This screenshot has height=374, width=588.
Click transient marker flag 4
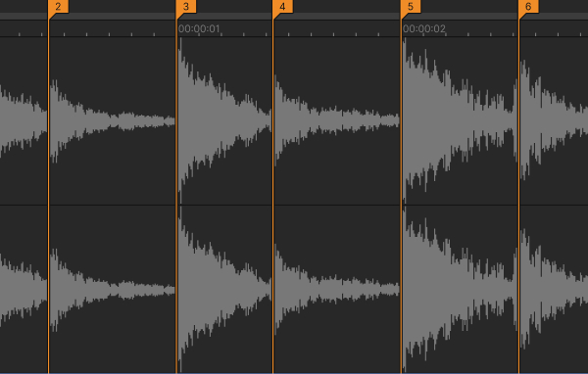click(283, 7)
